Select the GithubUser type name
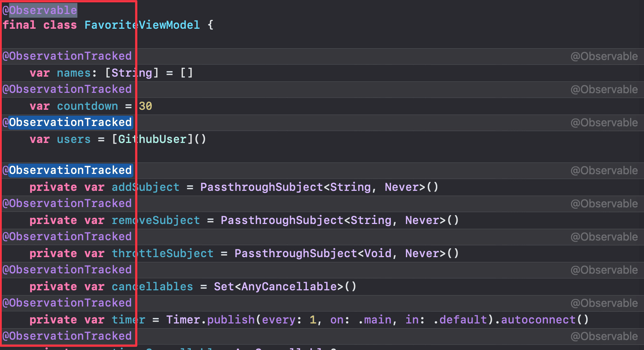 tap(152, 139)
